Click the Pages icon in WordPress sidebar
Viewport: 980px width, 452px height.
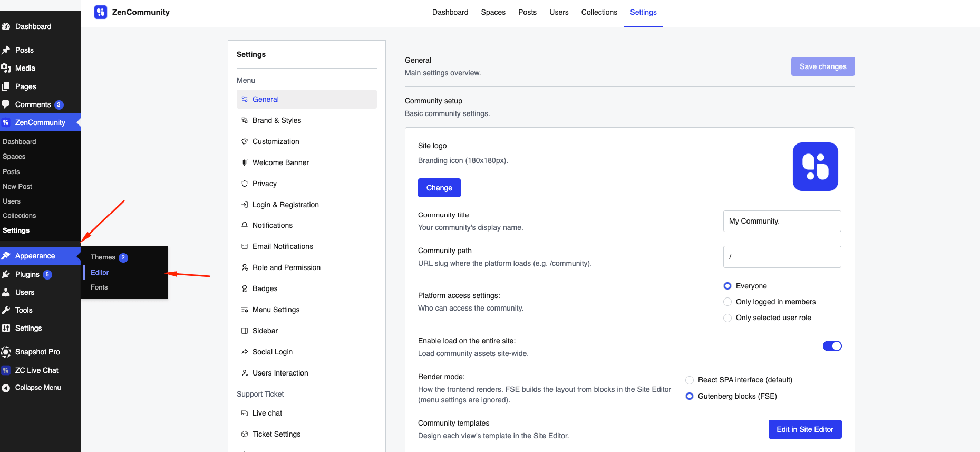6,86
